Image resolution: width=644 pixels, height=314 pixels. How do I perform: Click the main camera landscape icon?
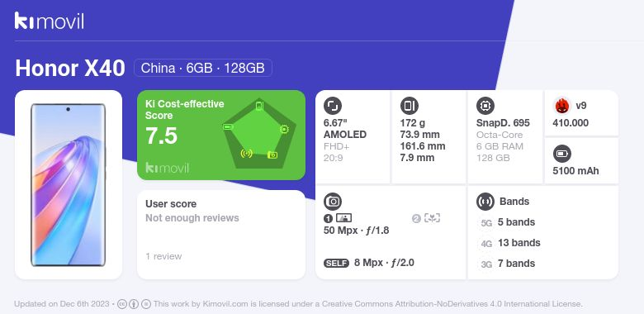click(343, 218)
